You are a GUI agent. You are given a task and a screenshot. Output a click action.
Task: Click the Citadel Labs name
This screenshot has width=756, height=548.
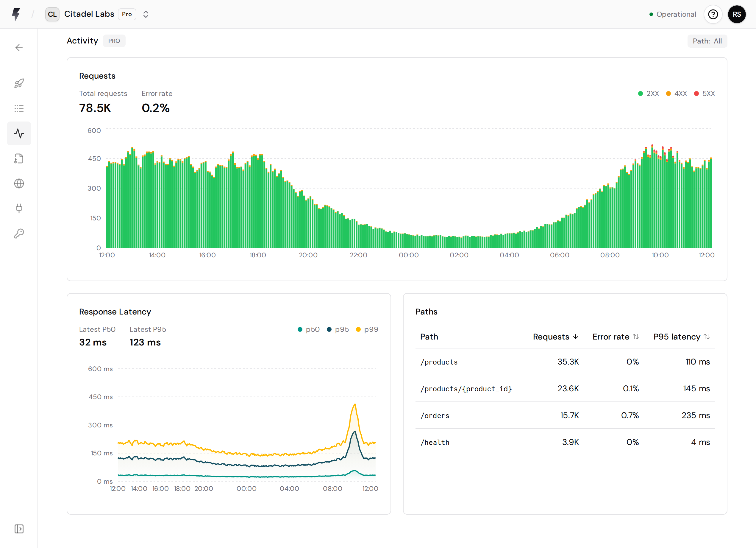click(x=89, y=14)
